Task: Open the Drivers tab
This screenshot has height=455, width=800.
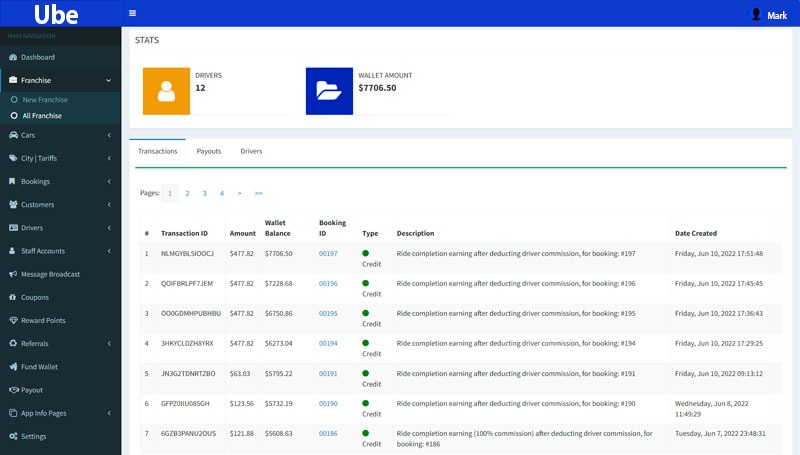Action: click(251, 151)
